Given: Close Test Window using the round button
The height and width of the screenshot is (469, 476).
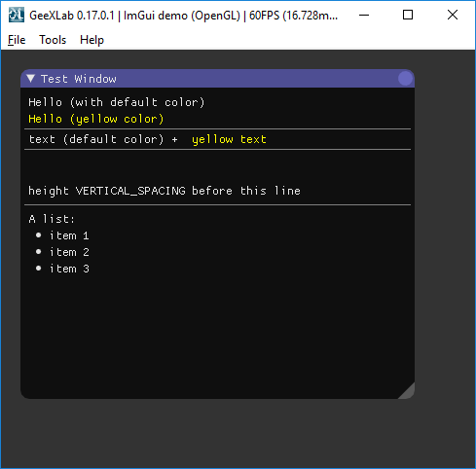Looking at the screenshot, I should point(405,79).
